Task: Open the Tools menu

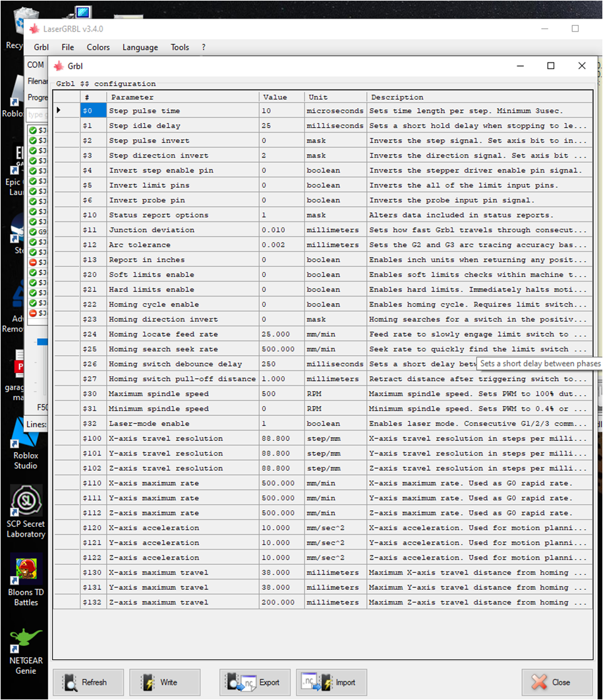Action: [x=180, y=47]
